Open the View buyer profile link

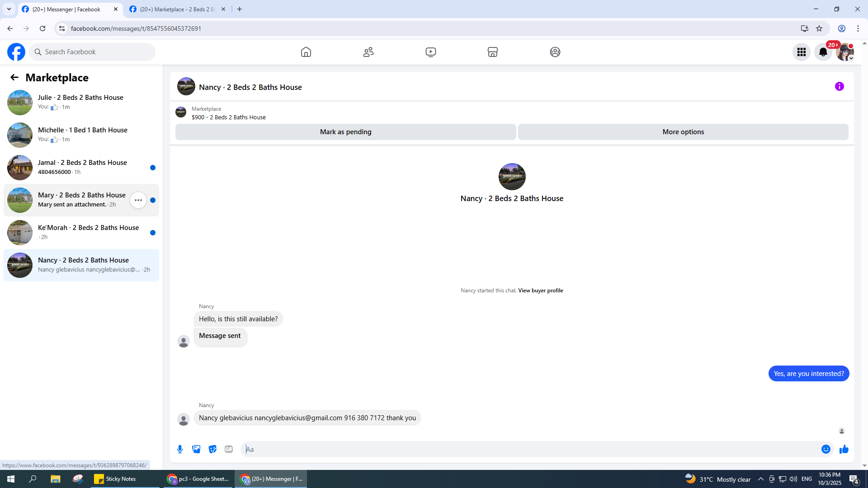(x=541, y=291)
